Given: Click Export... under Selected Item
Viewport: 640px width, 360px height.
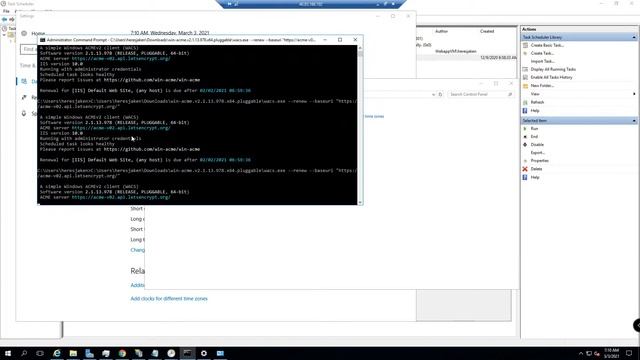Looking at the screenshot, I should click(538, 153).
